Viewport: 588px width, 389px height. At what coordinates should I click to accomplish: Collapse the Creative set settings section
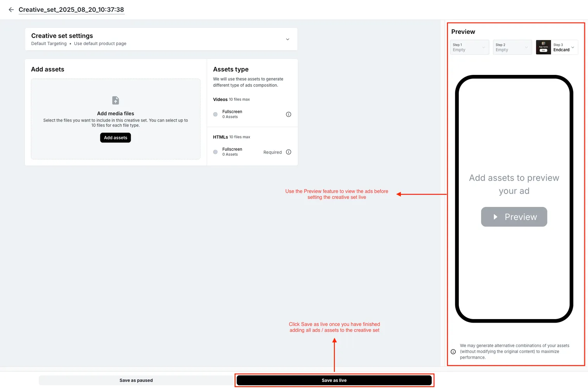click(x=287, y=39)
